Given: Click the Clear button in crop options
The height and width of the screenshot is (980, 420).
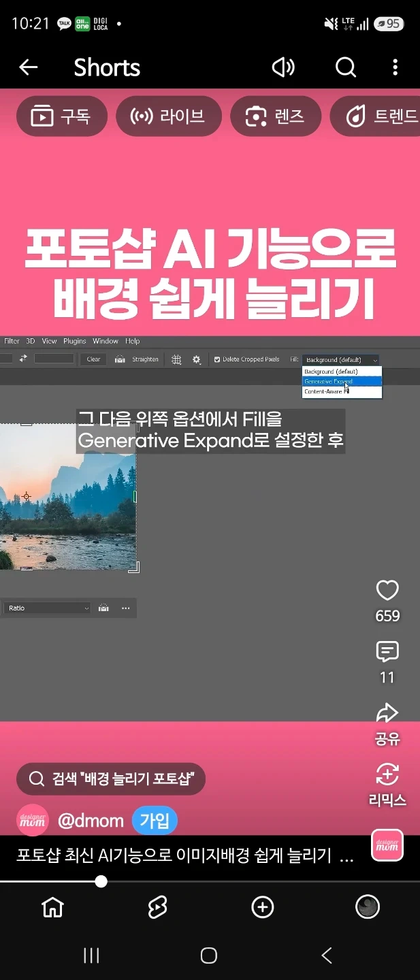Looking at the screenshot, I should pos(93,359).
